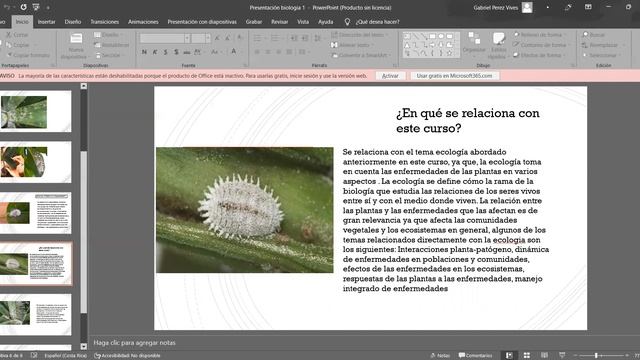
Task: Click clear formatting icon
Action: pos(240,38)
